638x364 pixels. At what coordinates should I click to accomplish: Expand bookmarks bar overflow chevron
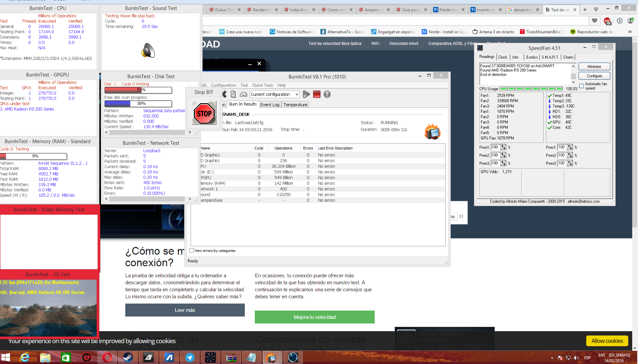(630, 32)
